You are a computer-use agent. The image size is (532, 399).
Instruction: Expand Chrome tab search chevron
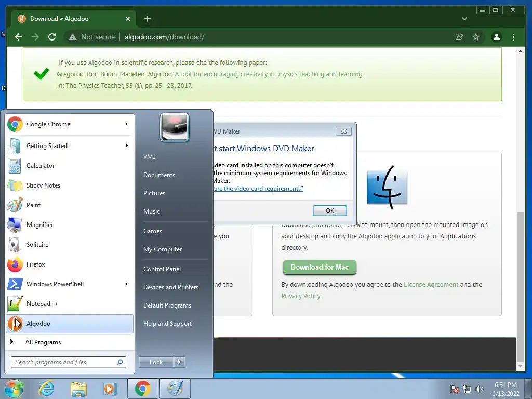(x=464, y=19)
